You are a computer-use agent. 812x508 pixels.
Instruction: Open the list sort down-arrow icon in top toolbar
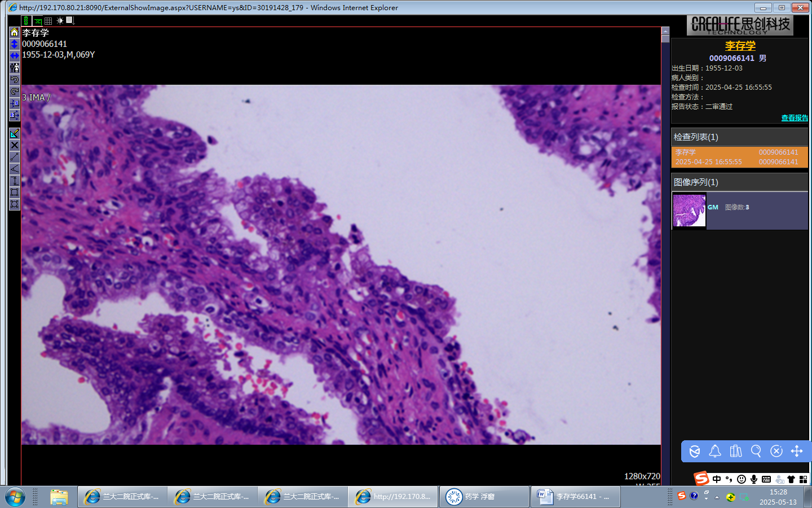(x=70, y=21)
